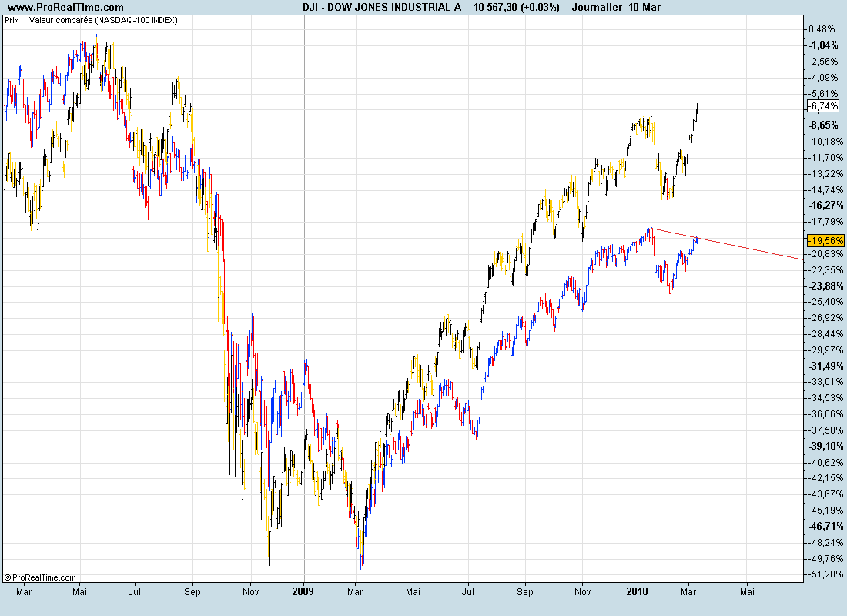This screenshot has width=847, height=616.
Task: Click the 10 Mar date label
Action: (645, 8)
